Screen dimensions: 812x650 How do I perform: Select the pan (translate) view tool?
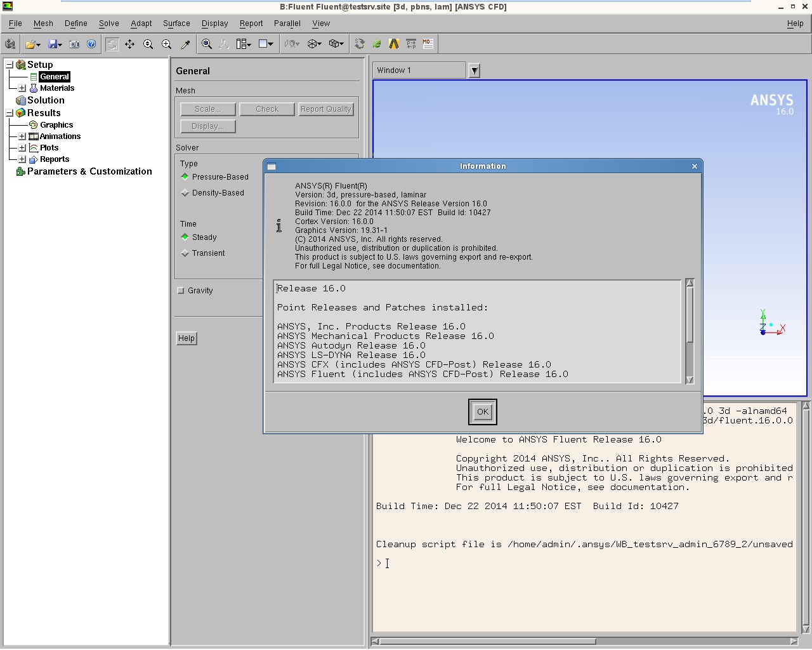pyautogui.click(x=129, y=44)
